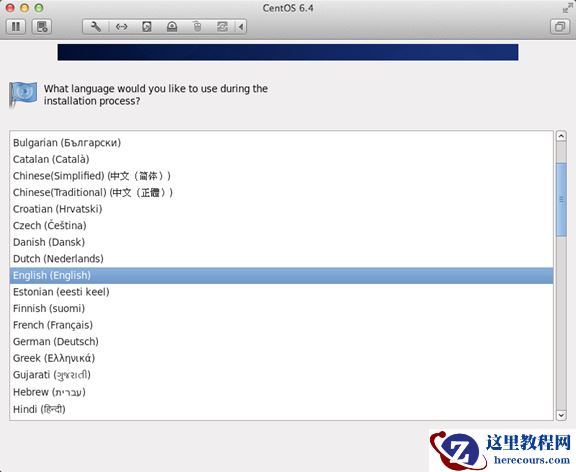Click the language flag icon

coord(23,94)
